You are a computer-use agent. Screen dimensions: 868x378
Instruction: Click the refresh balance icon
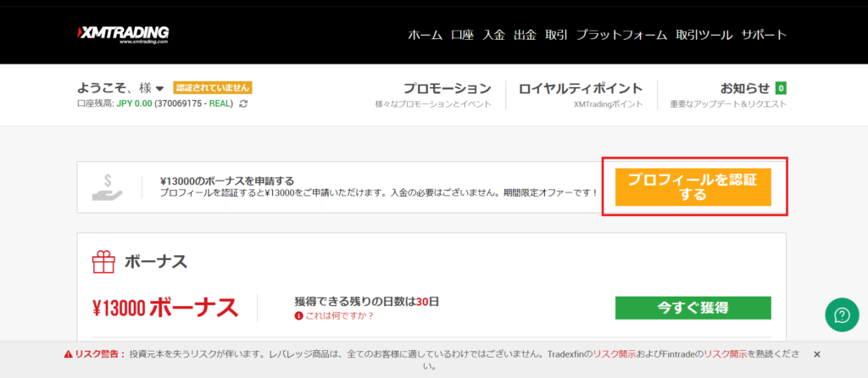click(244, 103)
